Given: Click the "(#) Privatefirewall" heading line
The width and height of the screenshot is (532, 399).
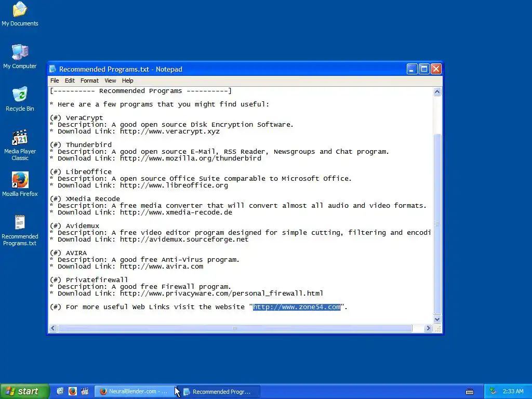Looking at the screenshot, I should pyautogui.click(x=89, y=280).
